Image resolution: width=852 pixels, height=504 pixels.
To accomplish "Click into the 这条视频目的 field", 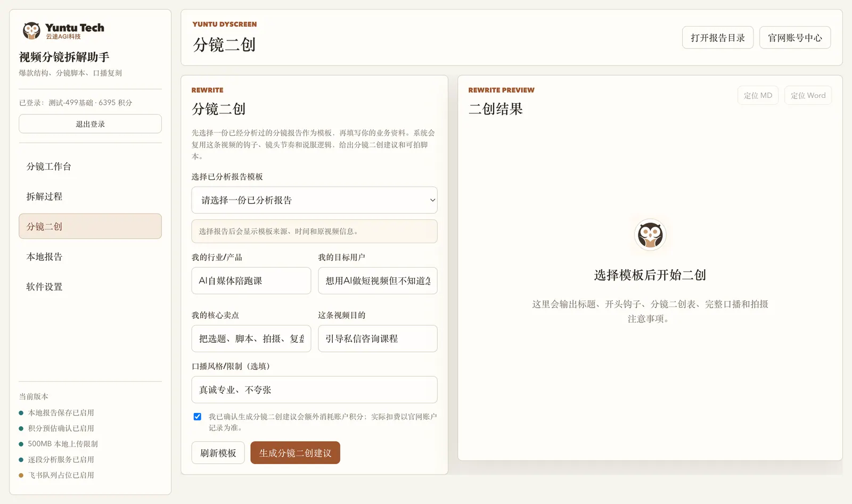I will click(378, 338).
